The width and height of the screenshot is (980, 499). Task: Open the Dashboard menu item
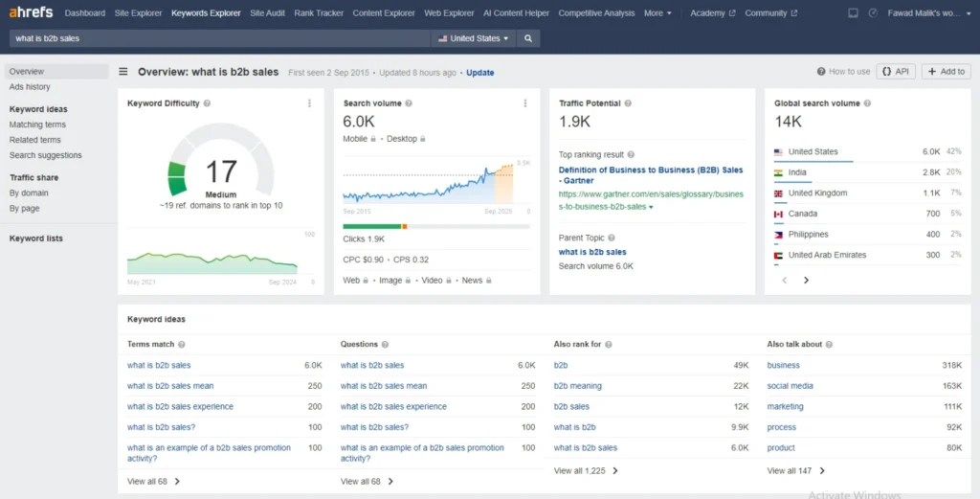pyautogui.click(x=85, y=12)
